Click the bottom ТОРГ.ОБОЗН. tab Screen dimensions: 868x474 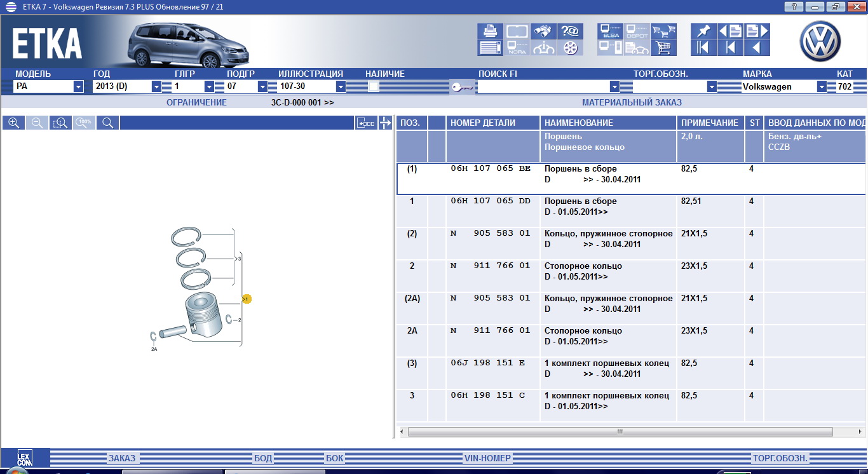780,458
